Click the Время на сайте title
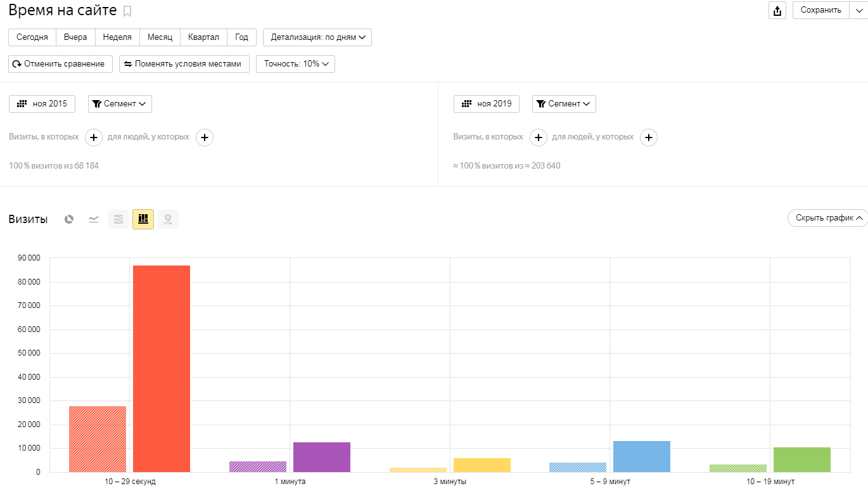The image size is (868, 493). coord(63,10)
